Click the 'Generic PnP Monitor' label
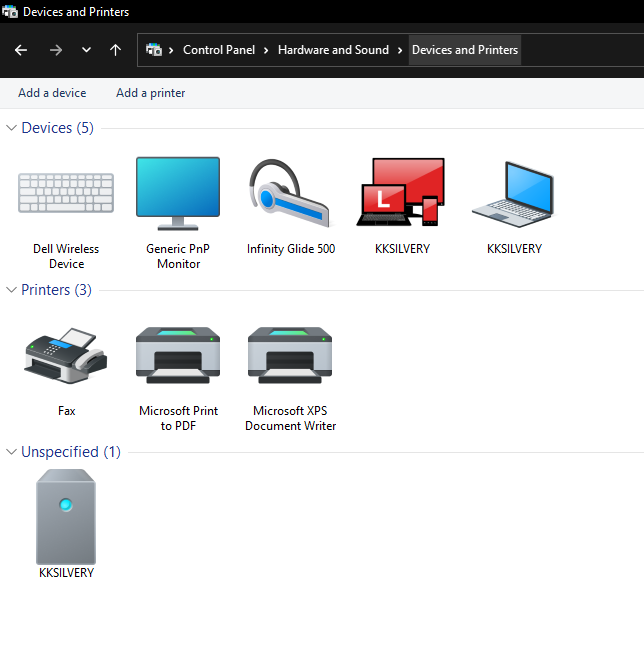Screen dimensions: 644x647 click(x=178, y=256)
